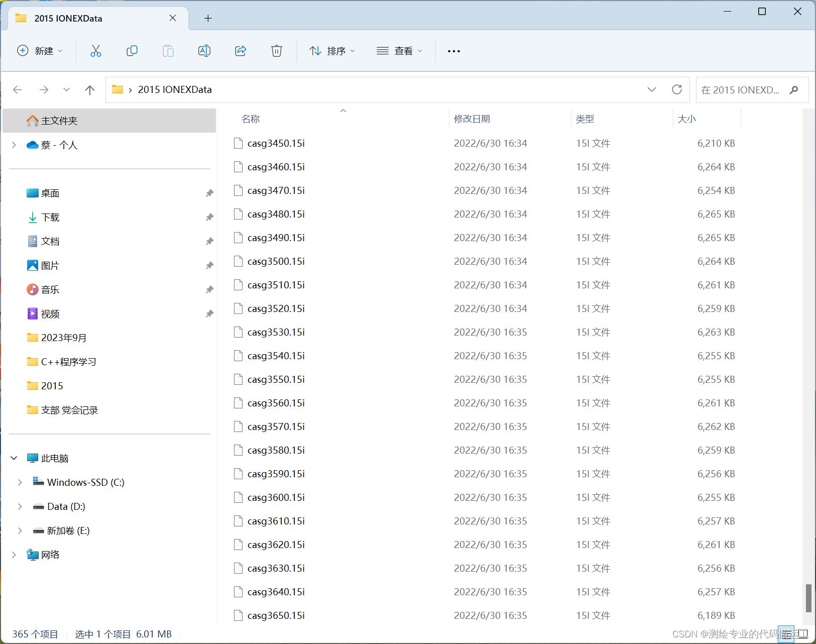Expand the 网络 node
Viewport: 816px width, 644px height.
pyautogui.click(x=14, y=555)
